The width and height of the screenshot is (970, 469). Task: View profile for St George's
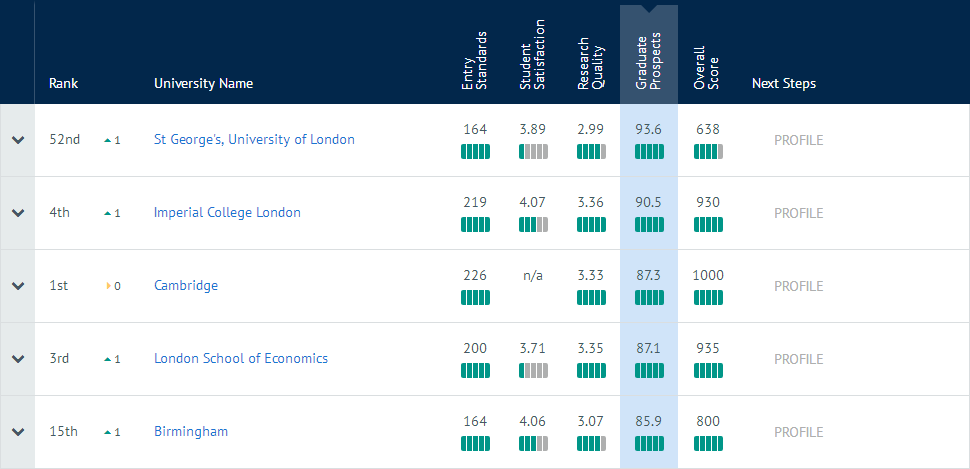coord(798,140)
